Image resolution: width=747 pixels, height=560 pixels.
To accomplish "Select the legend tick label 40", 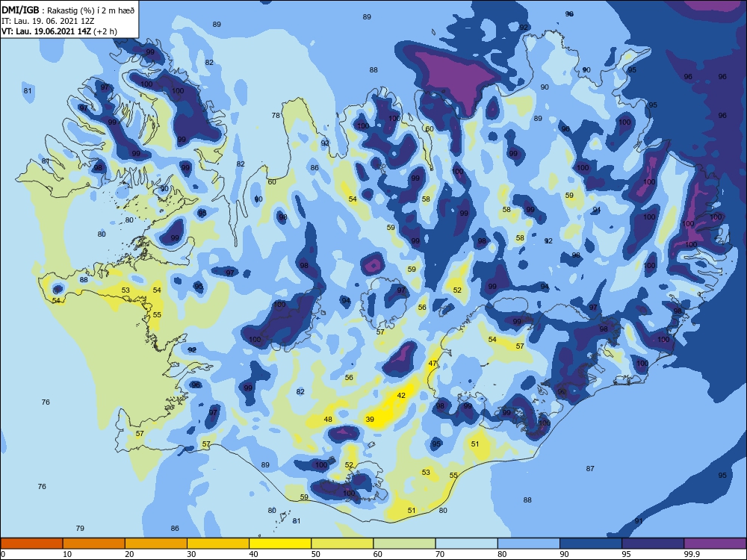I will click(253, 554).
